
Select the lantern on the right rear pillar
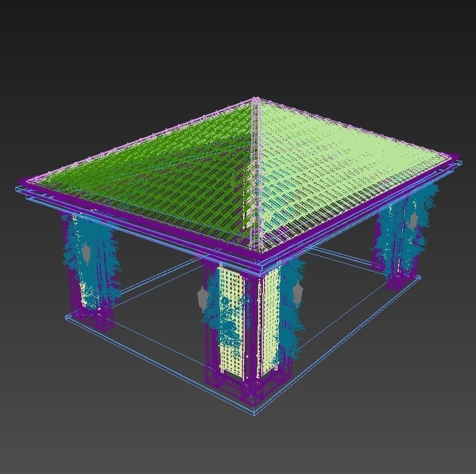pyautogui.click(x=413, y=220)
